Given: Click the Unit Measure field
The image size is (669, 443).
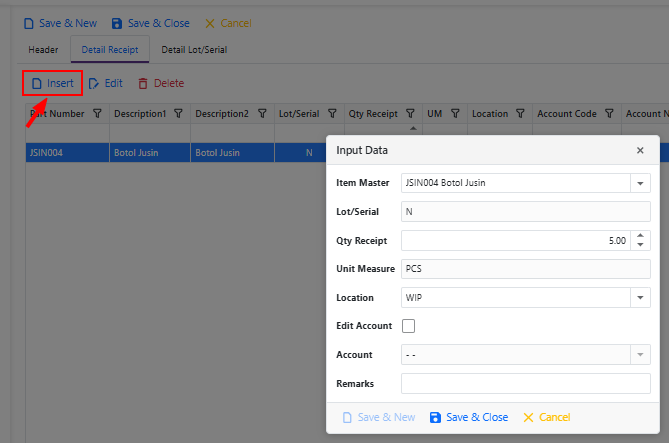Looking at the screenshot, I should (526, 269).
